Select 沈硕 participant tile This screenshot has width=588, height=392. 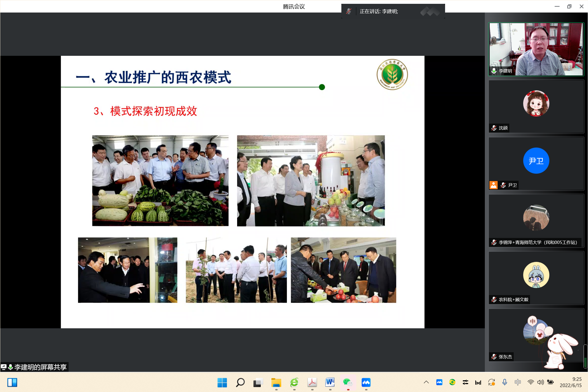click(x=536, y=106)
